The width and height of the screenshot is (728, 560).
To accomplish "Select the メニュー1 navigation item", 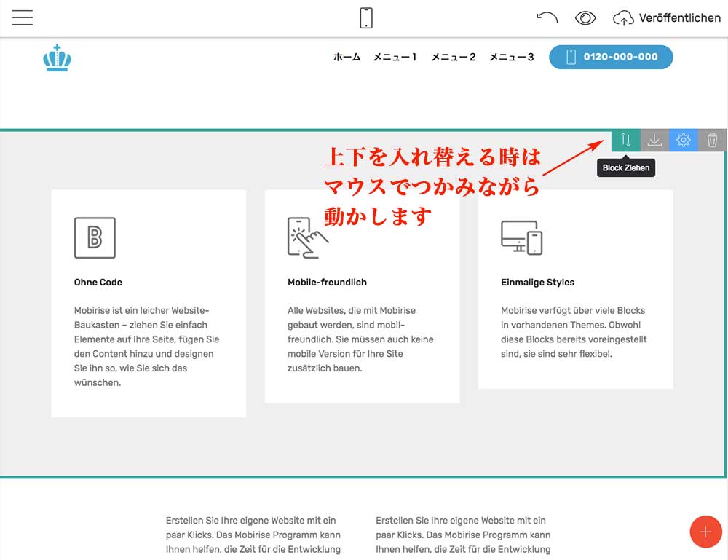I will click(395, 57).
